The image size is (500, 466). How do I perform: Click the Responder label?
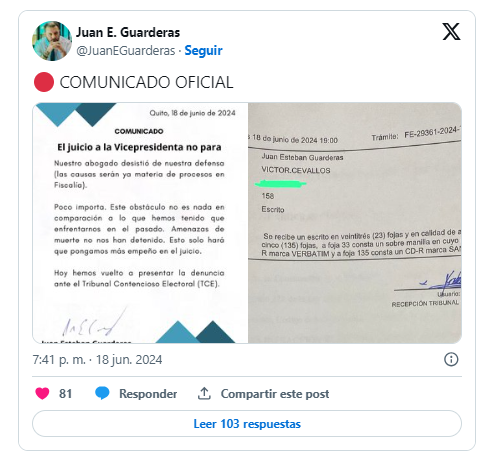(148, 394)
